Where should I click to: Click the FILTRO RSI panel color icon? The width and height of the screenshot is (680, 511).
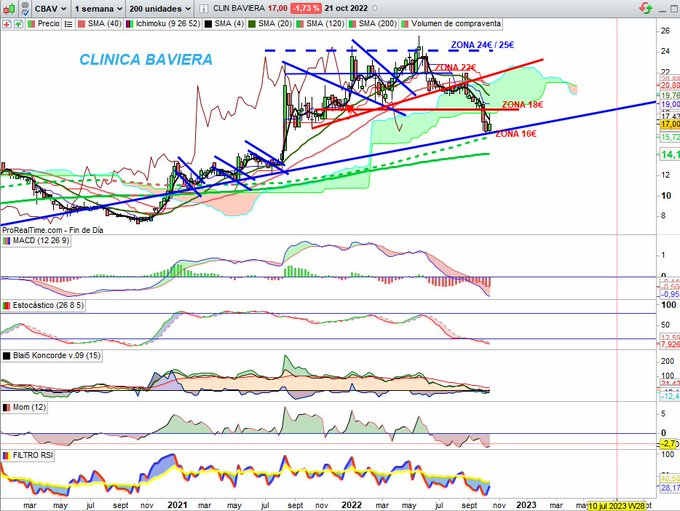(x=7, y=455)
